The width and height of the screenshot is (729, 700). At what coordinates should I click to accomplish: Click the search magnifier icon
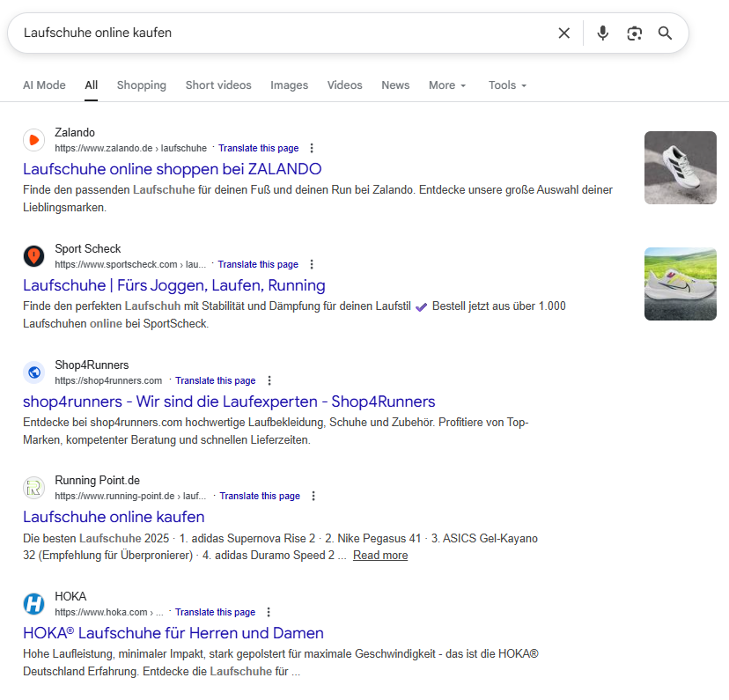coord(666,33)
